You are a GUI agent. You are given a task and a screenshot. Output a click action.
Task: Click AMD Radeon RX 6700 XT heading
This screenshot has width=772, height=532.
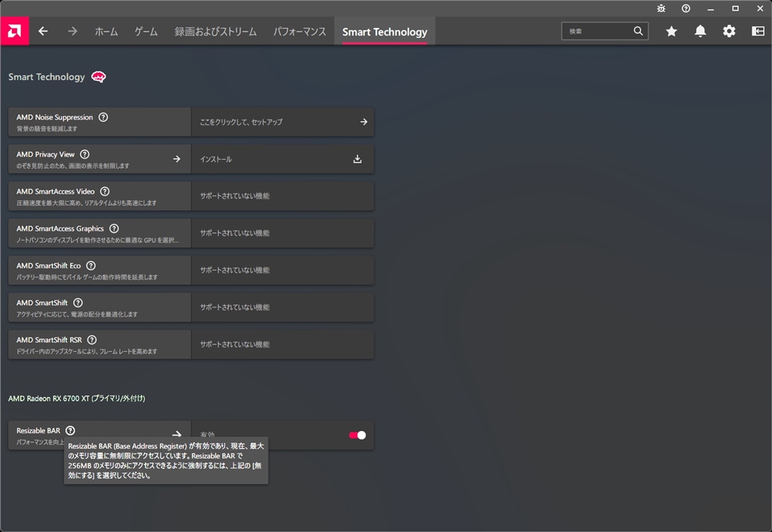click(77, 399)
